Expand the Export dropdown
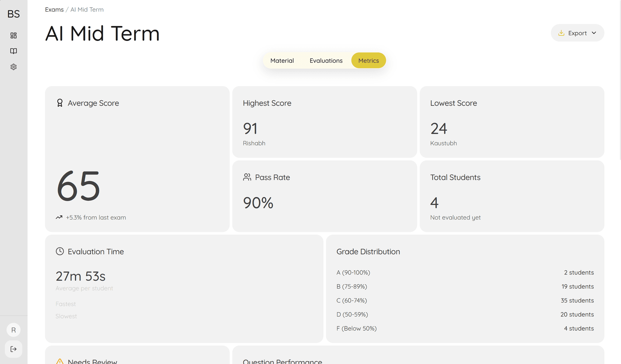This screenshot has height=364, width=621. 577,33
